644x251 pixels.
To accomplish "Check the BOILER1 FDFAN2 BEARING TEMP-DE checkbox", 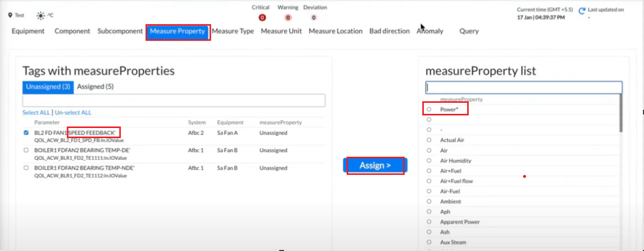I will [x=26, y=150].
